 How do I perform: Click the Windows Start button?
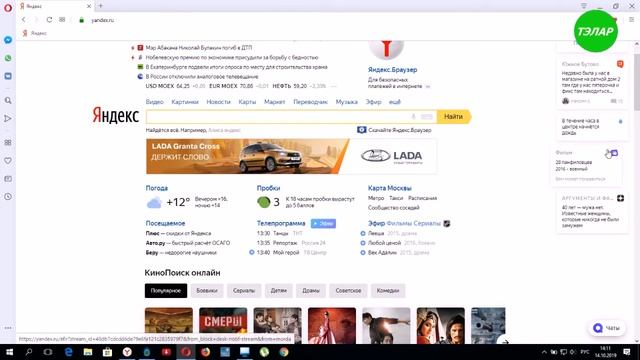[x=9, y=352]
